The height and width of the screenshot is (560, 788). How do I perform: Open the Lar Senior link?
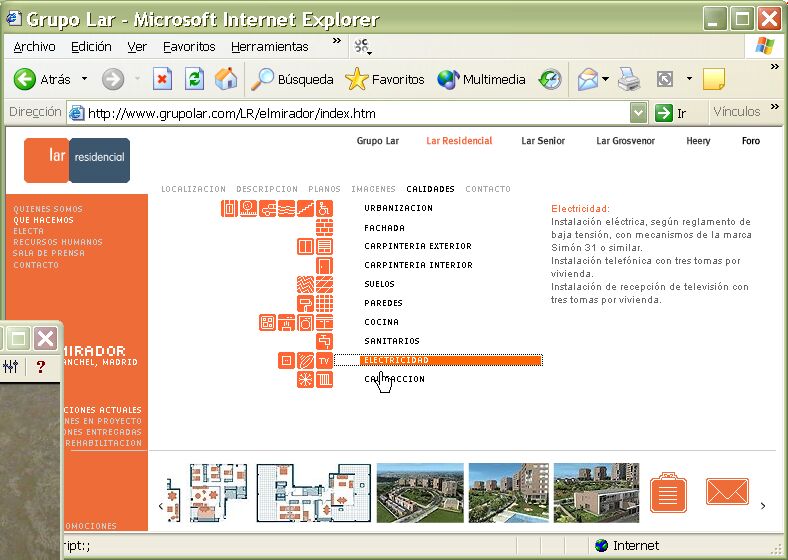click(x=543, y=141)
